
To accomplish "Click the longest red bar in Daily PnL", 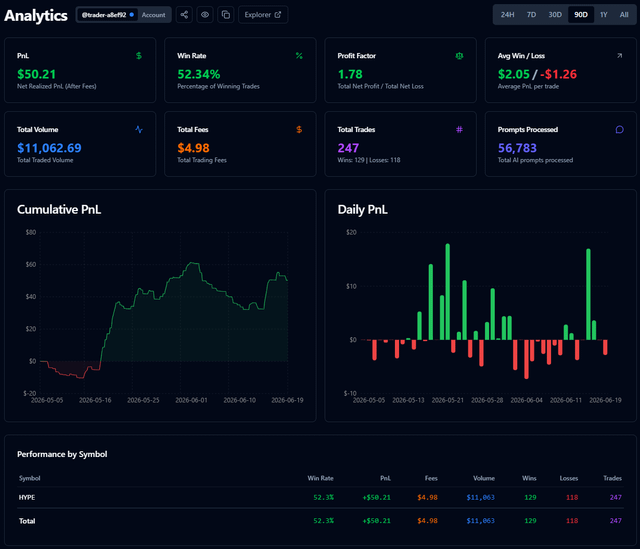I will click(527, 359).
